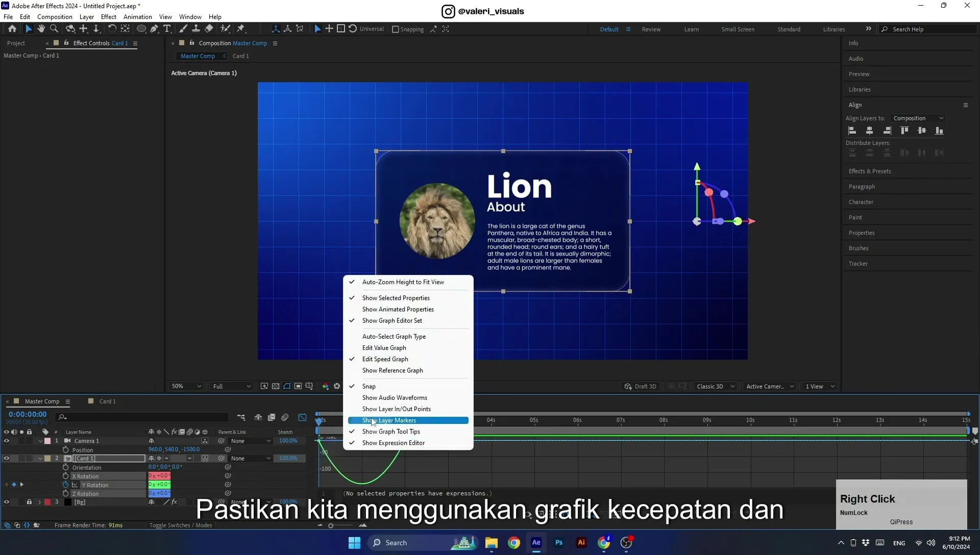The image size is (980, 555).
Task: Choose Show Layer Markers in context menu
Action: 408,420
